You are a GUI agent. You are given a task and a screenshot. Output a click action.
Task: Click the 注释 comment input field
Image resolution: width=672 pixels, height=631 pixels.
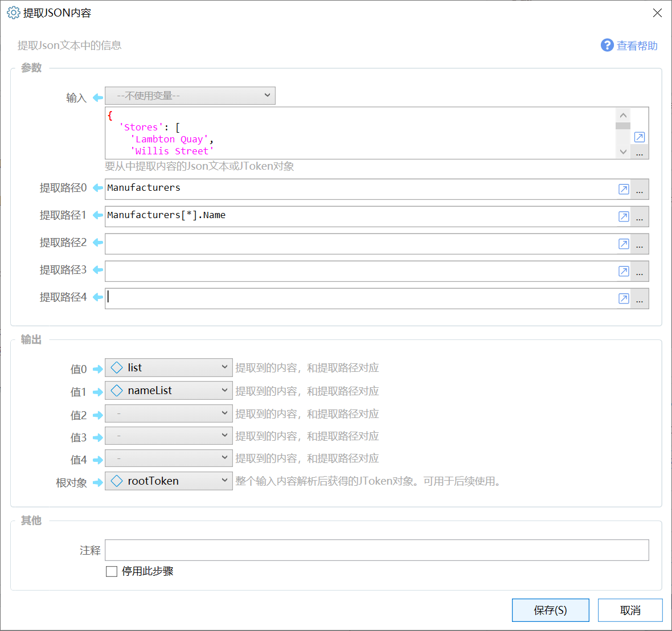pos(376,550)
